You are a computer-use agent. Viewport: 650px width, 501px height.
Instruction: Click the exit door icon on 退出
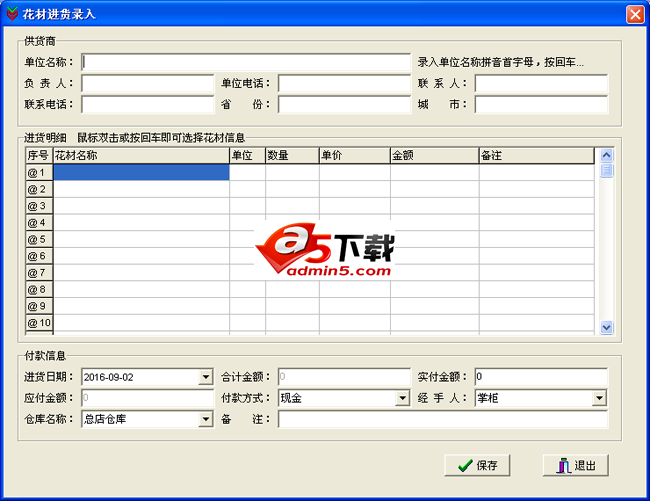pyautogui.click(x=564, y=465)
